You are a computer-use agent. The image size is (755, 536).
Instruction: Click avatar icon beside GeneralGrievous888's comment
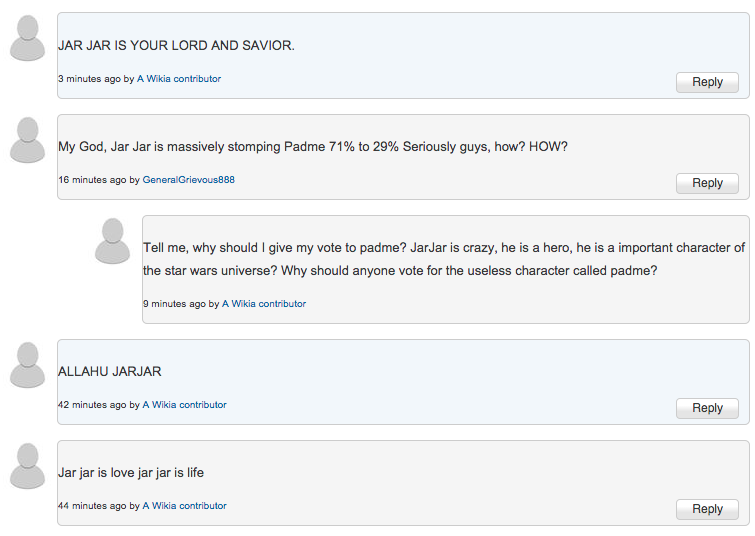coord(27,140)
